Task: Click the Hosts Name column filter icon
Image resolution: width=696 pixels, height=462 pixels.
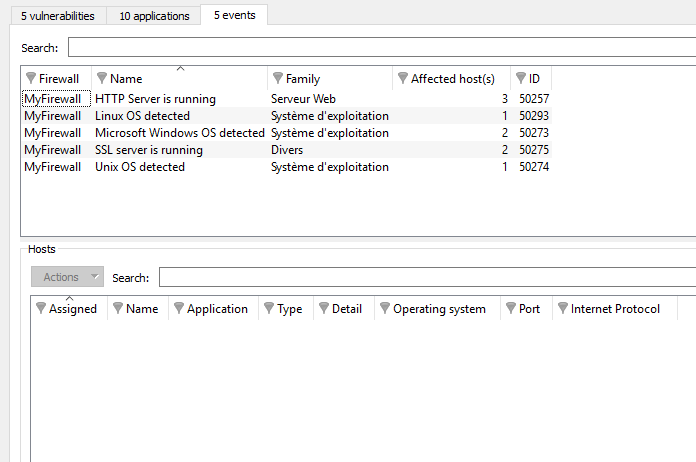Action: [118, 308]
